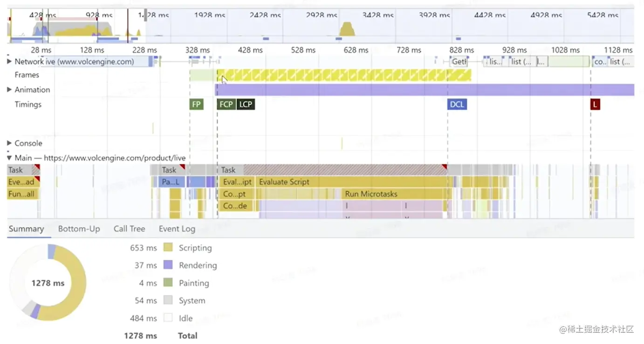Click the Scripting yellow legend swatch
The height and width of the screenshot is (344, 644).
click(168, 248)
